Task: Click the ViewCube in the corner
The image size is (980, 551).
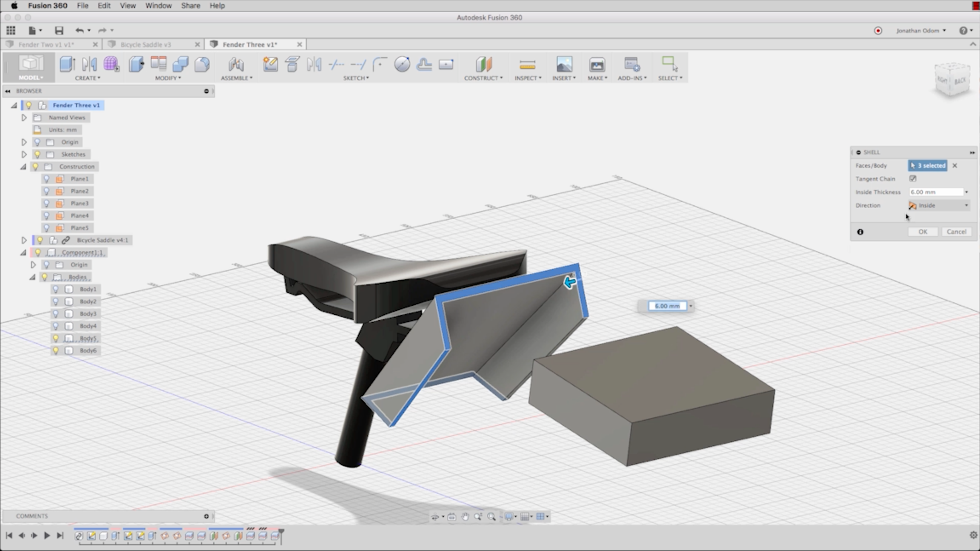Action: point(951,80)
